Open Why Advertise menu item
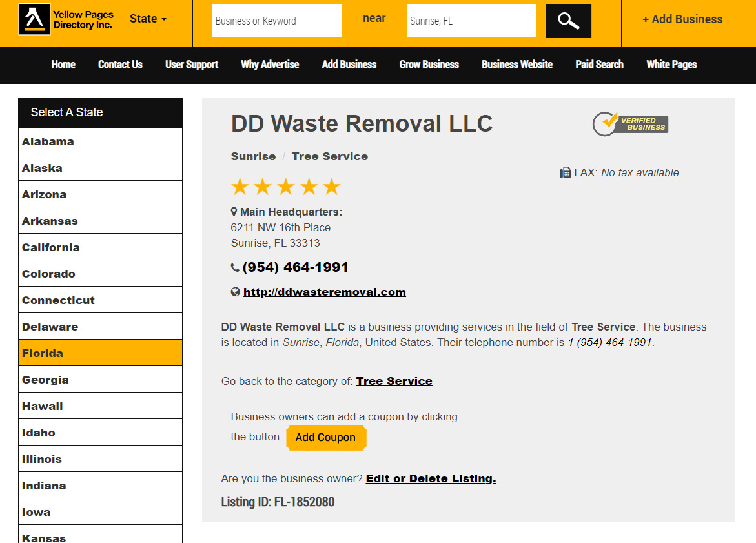This screenshot has width=756, height=543. (x=270, y=65)
